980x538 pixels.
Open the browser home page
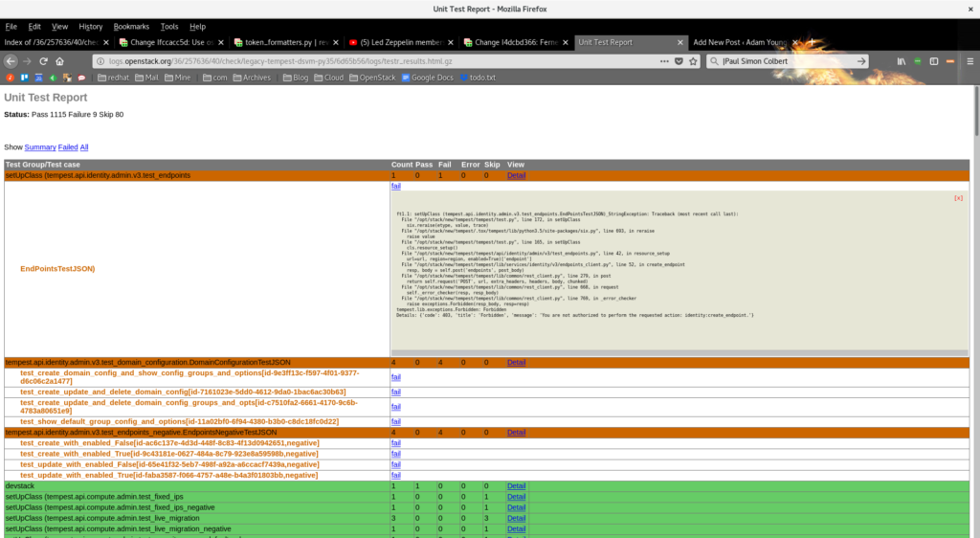click(60, 61)
